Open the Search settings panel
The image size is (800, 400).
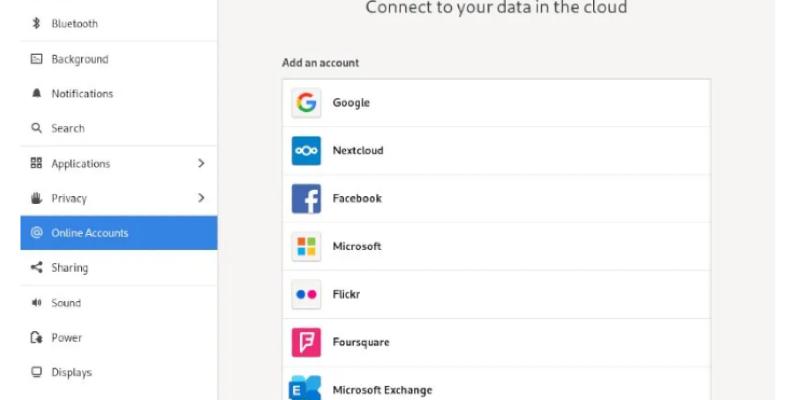tap(68, 128)
